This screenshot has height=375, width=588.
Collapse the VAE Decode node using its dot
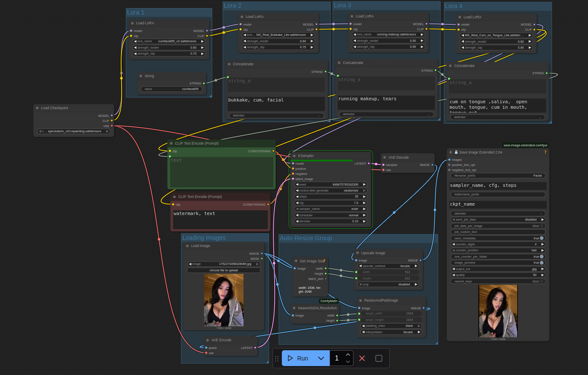[385, 157]
